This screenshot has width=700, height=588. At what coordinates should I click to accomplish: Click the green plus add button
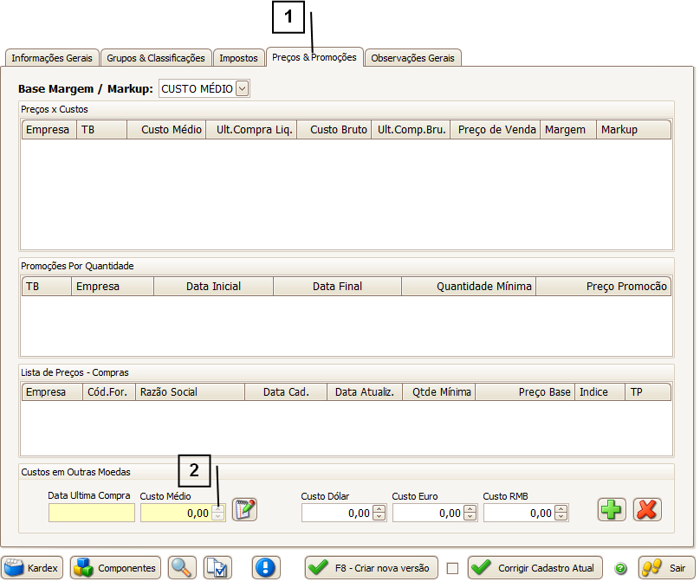(x=612, y=509)
